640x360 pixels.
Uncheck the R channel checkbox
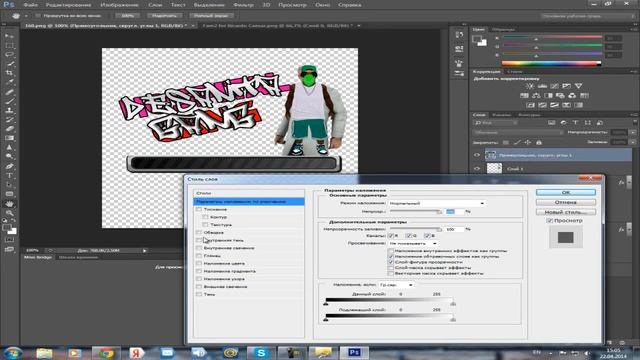[391, 236]
